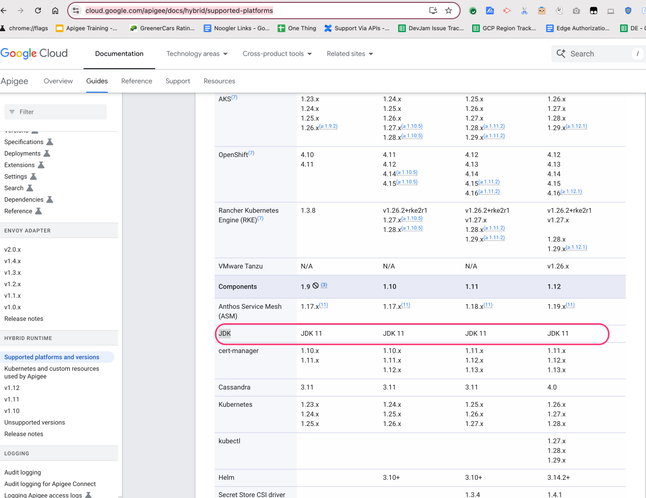Click the browser address bar URL
Image resolution: width=646 pixels, height=498 pixels.
click(179, 11)
